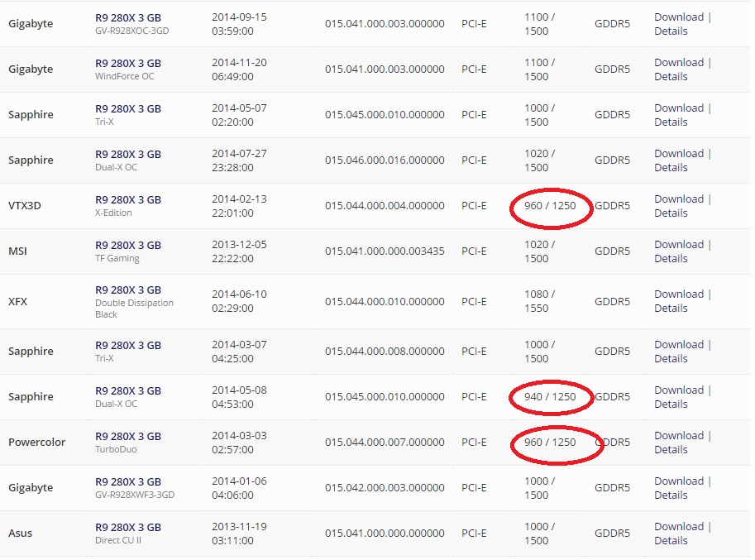Viewport: 755px width, 560px height.
Task: Download Sapphire Tri-X BIOS dated 2014-05-07
Action: [678, 108]
